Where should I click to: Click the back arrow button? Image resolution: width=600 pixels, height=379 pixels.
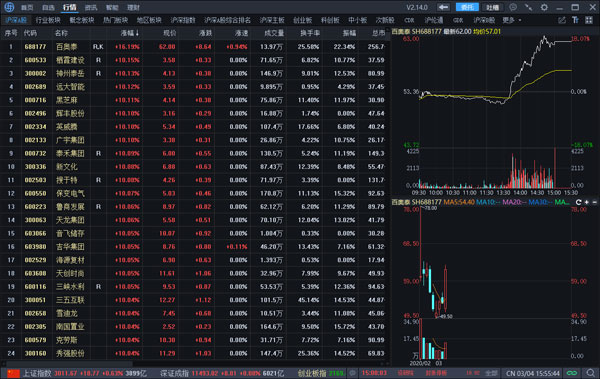pos(443,7)
